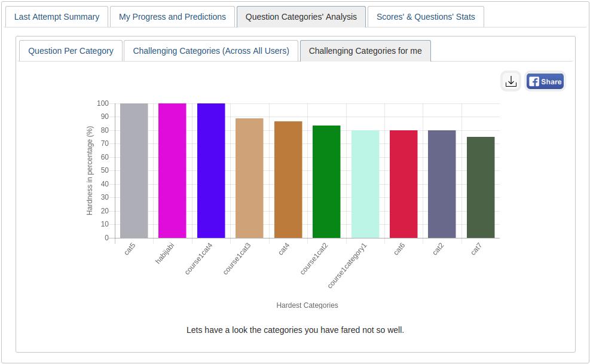The height and width of the screenshot is (364, 590).
Task: View Challenging Categories (Across All Users) tab
Action: (211, 51)
